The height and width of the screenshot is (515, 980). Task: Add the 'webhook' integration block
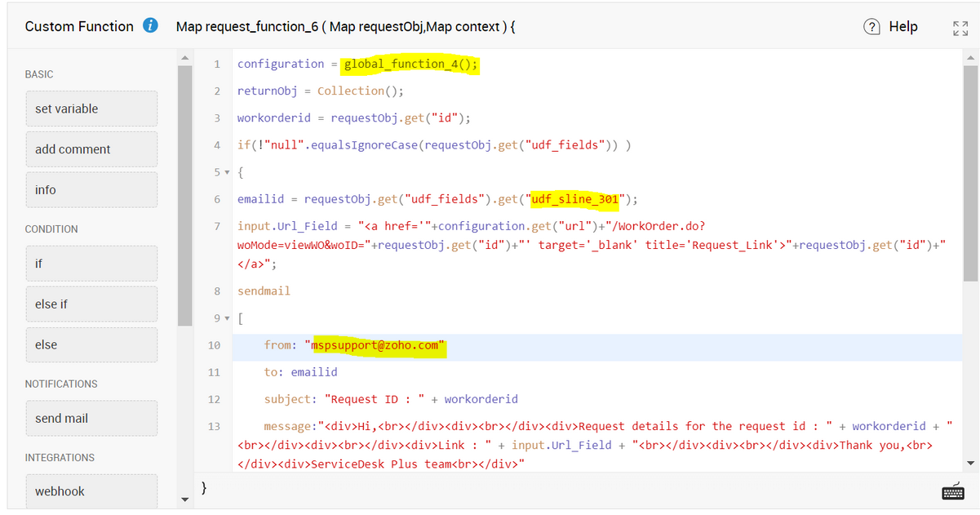(x=91, y=491)
